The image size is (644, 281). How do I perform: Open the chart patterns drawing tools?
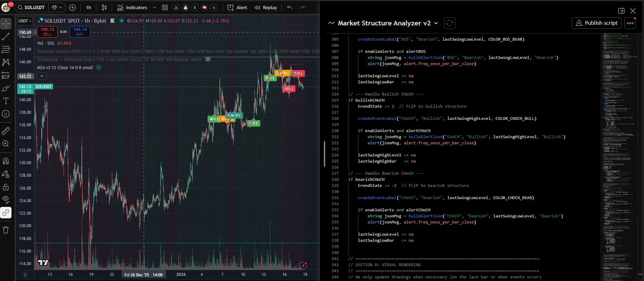tap(6, 62)
